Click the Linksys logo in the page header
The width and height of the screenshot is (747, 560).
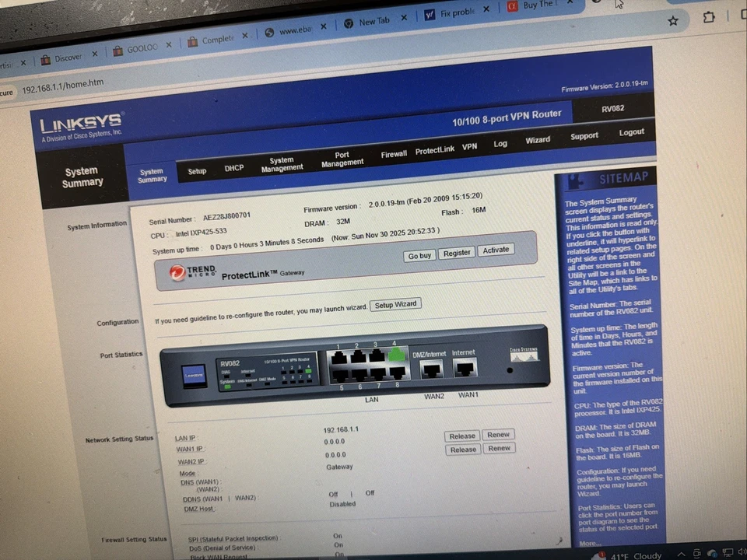(x=80, y=124)
